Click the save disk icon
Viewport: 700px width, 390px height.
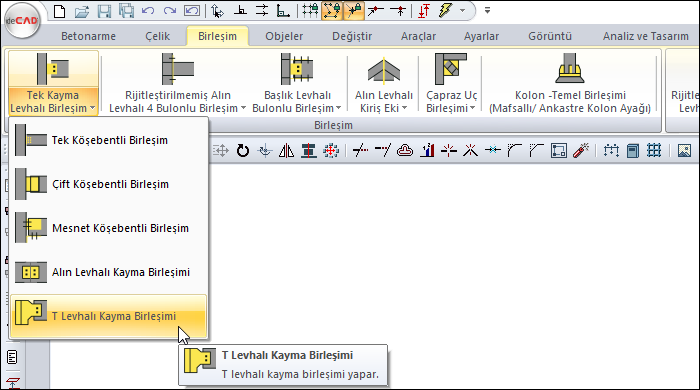104,11
